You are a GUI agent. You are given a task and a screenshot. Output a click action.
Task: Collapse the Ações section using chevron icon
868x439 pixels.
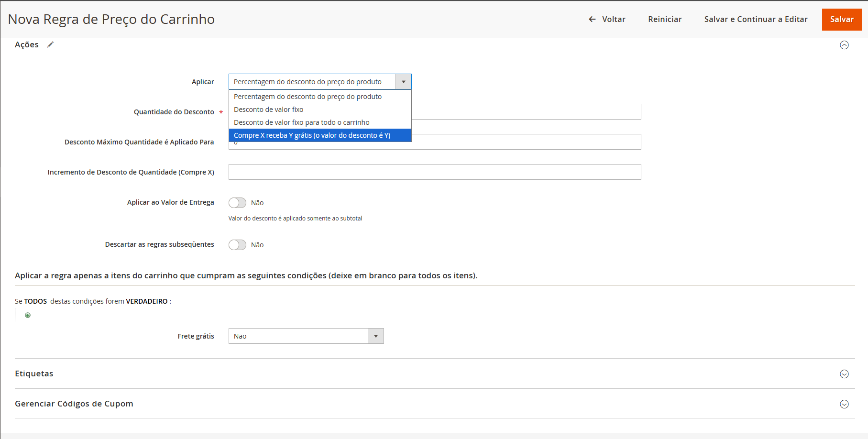844,45
